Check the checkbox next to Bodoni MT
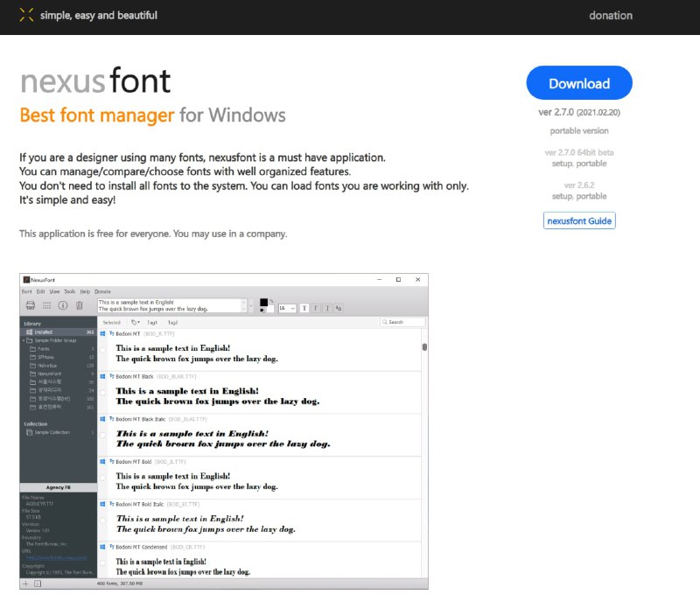The width and height of the screenshot is (700, 615). pos(102,333)
